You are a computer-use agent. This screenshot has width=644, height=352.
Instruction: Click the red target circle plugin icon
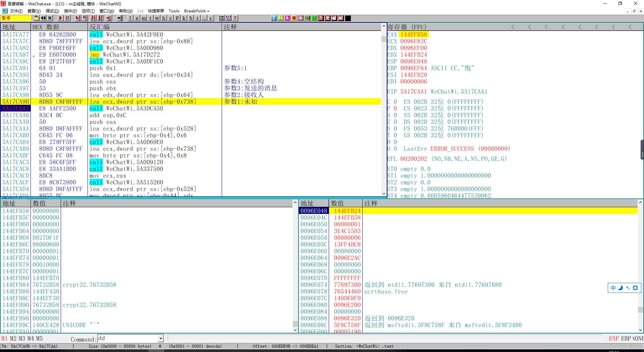301,18
